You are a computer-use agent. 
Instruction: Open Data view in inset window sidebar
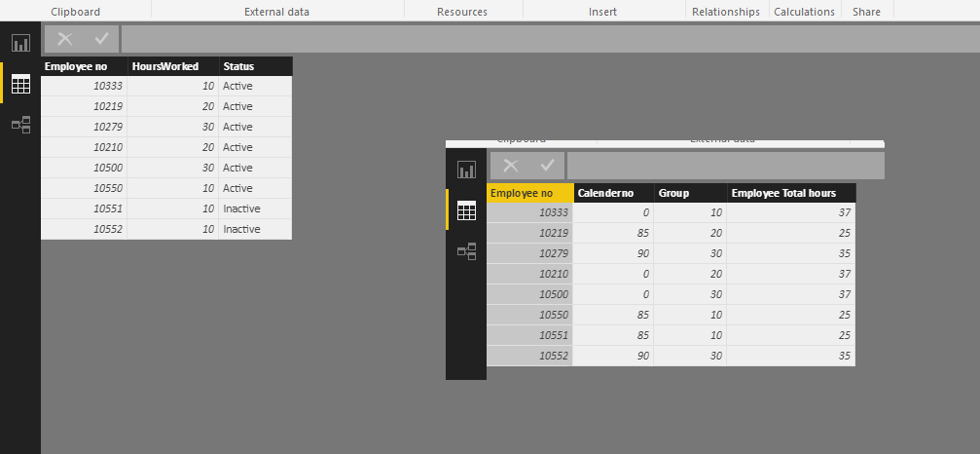466,210
